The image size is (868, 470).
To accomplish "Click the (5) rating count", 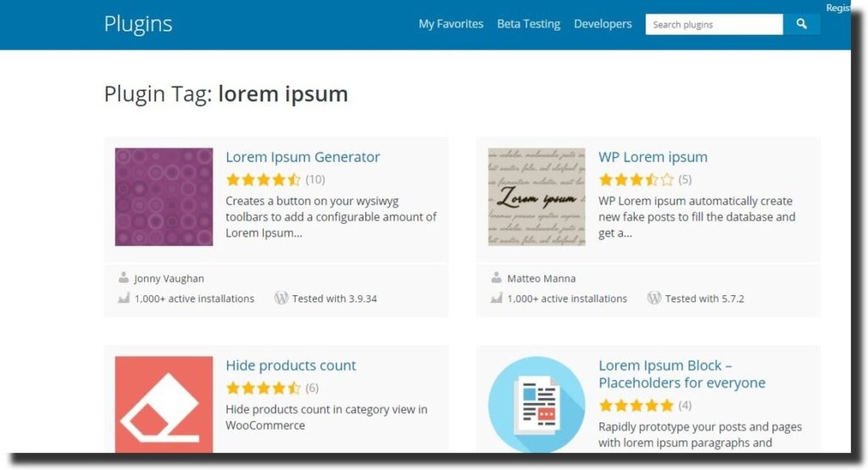I will coord(685,180).
